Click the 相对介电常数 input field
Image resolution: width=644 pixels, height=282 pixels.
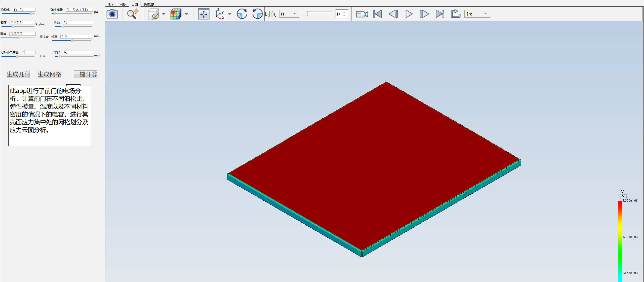pos(28,52)
